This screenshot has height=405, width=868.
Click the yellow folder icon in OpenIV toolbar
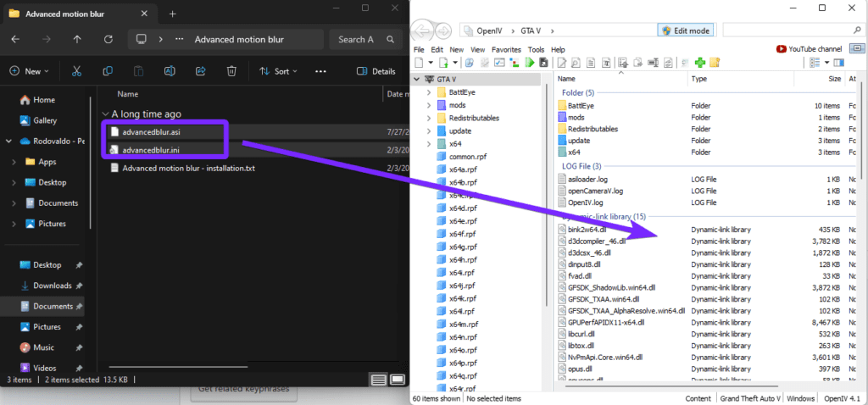coord(714,63)
